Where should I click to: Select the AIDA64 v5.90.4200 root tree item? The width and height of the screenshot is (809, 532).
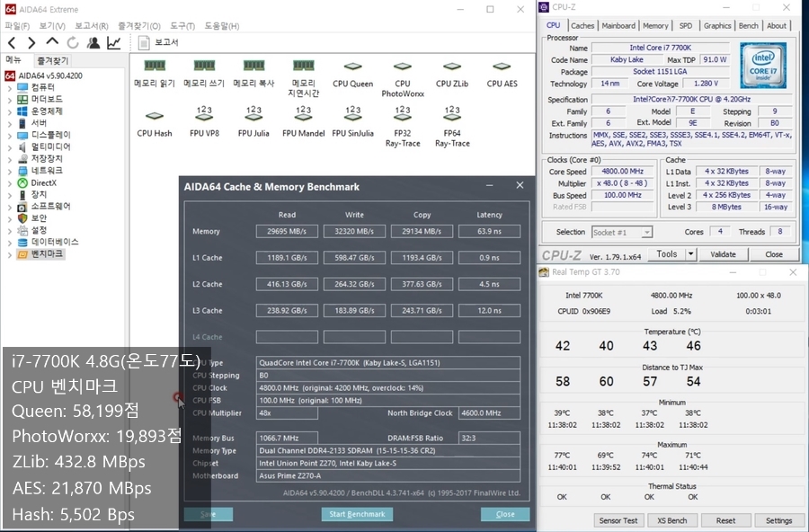pyautogui.click(x=43, y=75)
